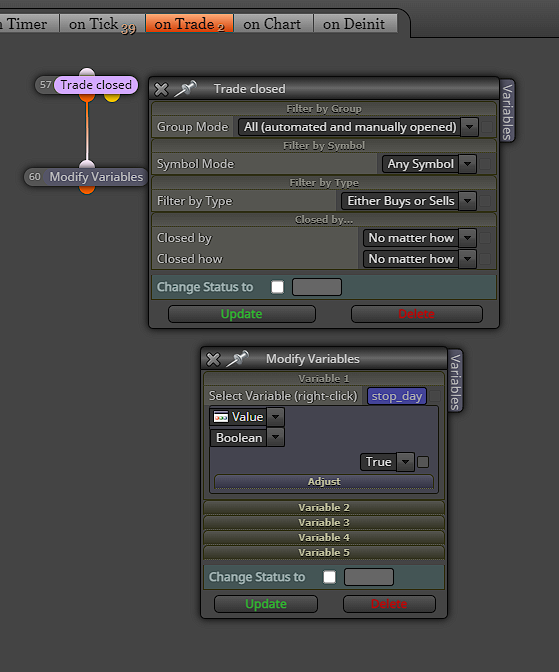Viewport: 559px width, 672px height.
Task: Toggle checkbox beside Symbol Mode dropdown
Action: (485, 164)
